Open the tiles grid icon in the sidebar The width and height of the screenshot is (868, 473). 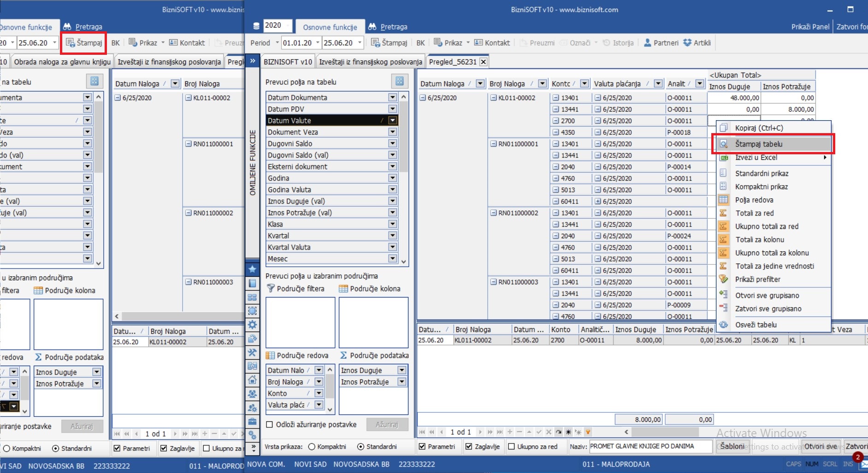[252, 297]
